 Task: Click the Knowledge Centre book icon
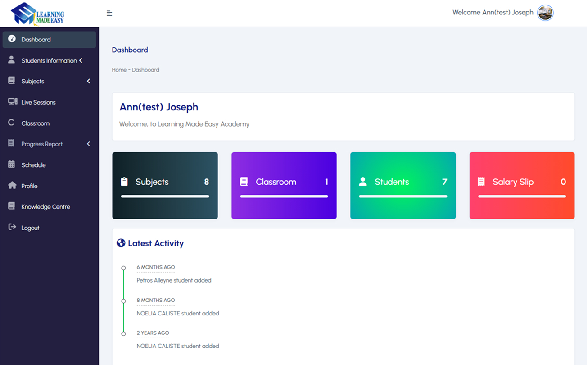coord(12,206)
